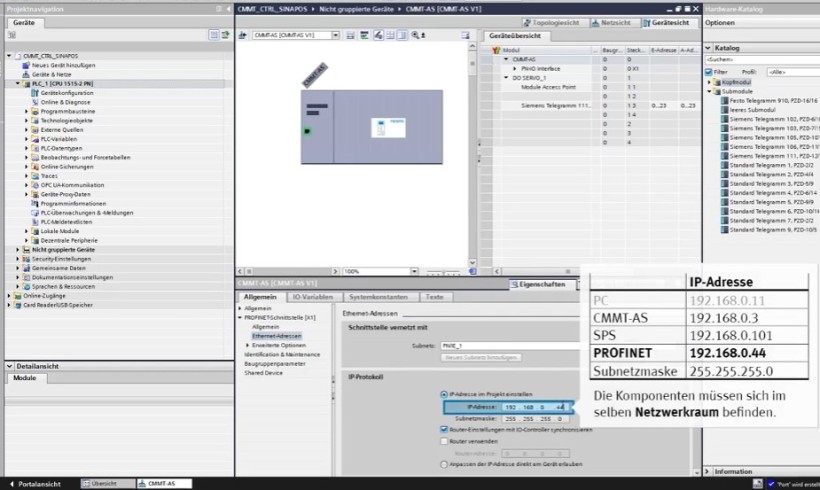Click the zoom magnifier icon in device view toolbar
820x490 pixels.
pos(415,35)
